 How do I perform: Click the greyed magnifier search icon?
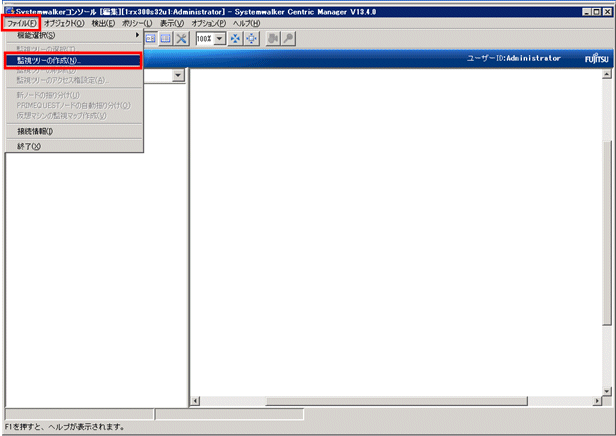click(x=288, y=38)
